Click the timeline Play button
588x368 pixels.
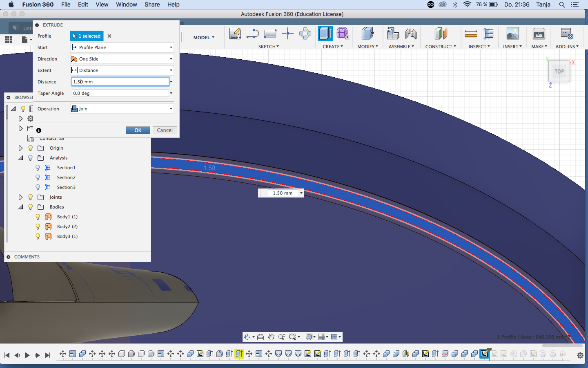[x=27, y=355]
